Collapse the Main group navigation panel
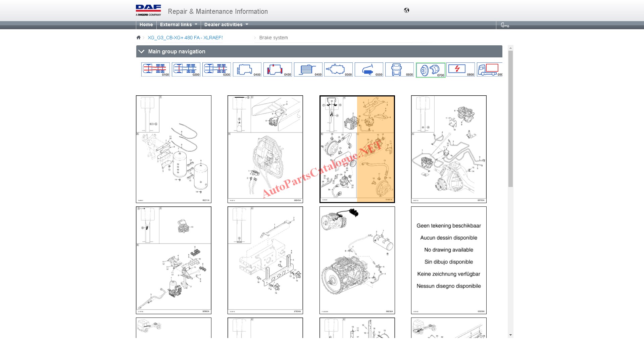The image size is (644, 339). (142, 52)
